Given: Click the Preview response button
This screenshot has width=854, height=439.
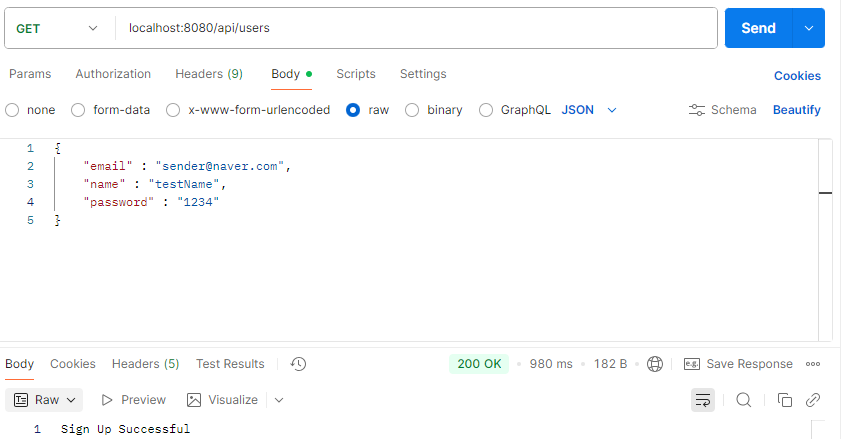Looking at the screenshot, I should (133, 400).
